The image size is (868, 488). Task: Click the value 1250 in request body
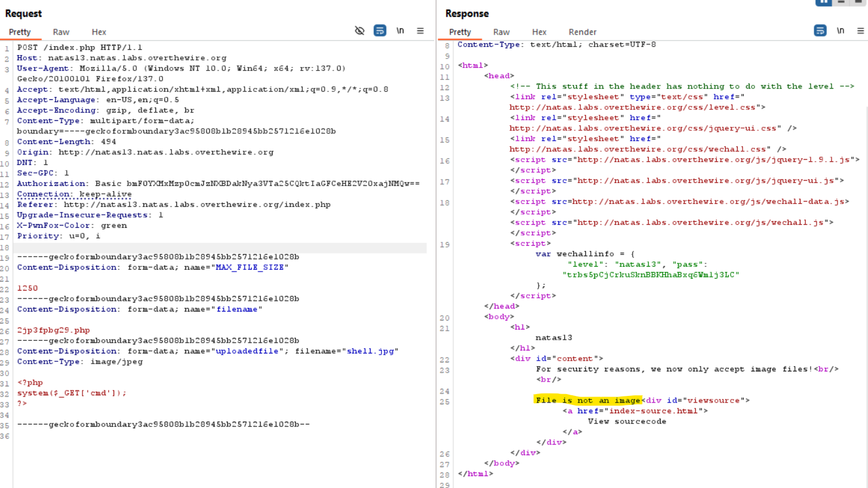(27, 288)
